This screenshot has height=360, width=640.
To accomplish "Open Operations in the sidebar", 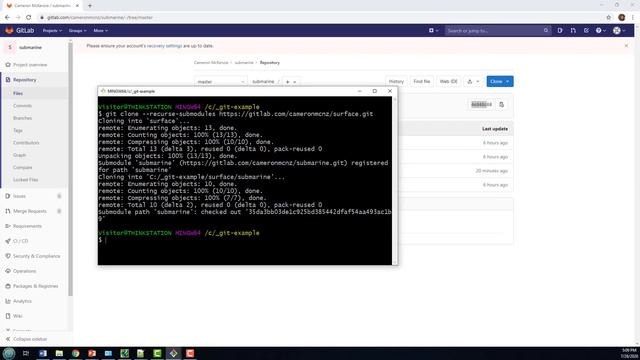I will click(x=24, y=271).
